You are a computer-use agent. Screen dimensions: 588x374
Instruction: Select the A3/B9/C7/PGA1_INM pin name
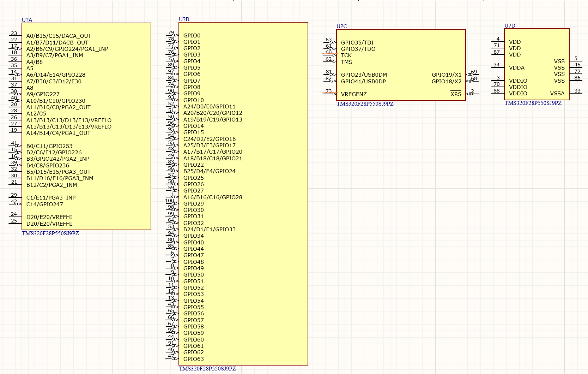pos(55,55)
